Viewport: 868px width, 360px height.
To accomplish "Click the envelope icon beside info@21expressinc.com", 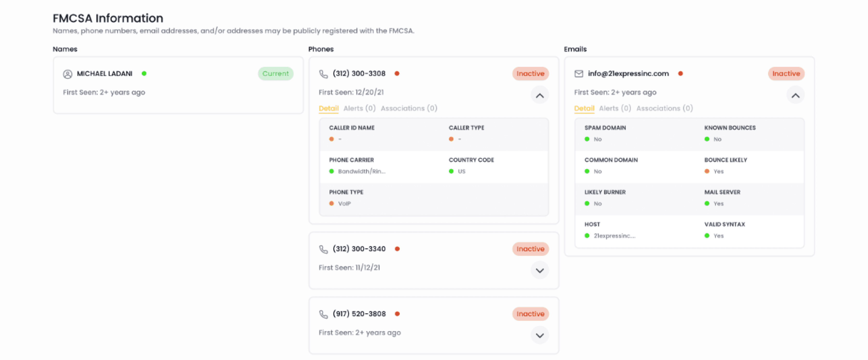I will point(579,74).
